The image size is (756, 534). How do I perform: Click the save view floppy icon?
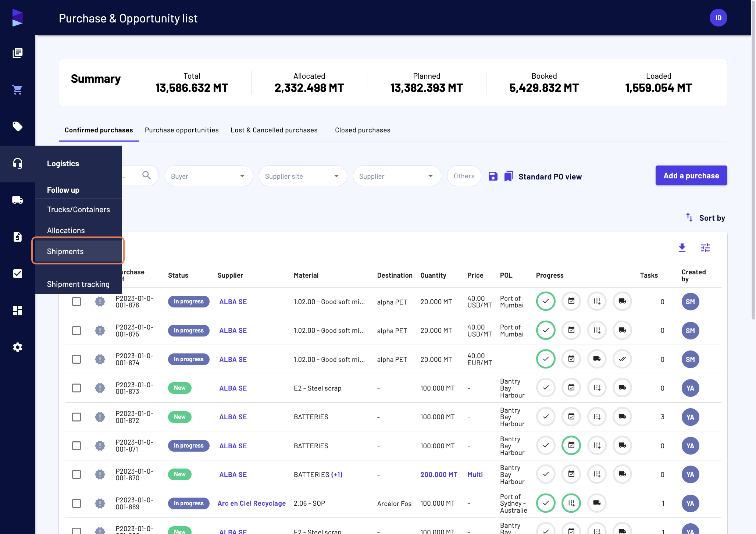click(493, 176)
